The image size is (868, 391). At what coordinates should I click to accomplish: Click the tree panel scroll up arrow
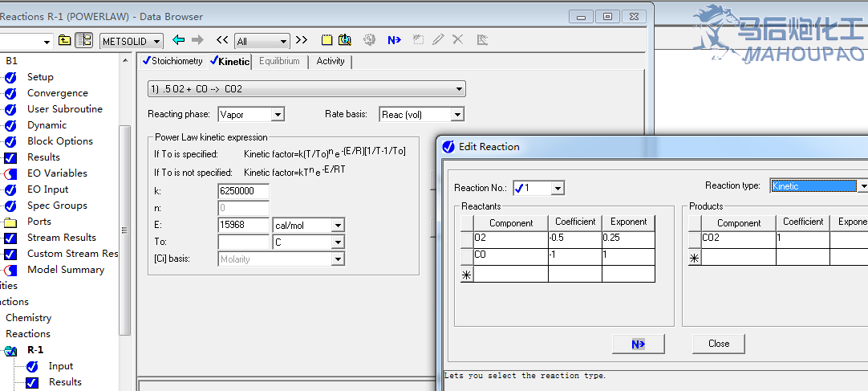124,61
